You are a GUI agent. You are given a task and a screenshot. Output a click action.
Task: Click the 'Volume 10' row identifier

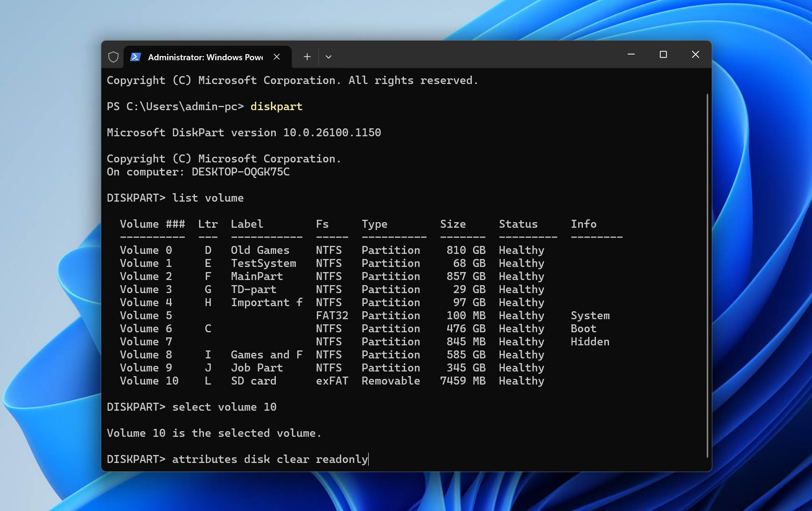(x=149, y=381)
